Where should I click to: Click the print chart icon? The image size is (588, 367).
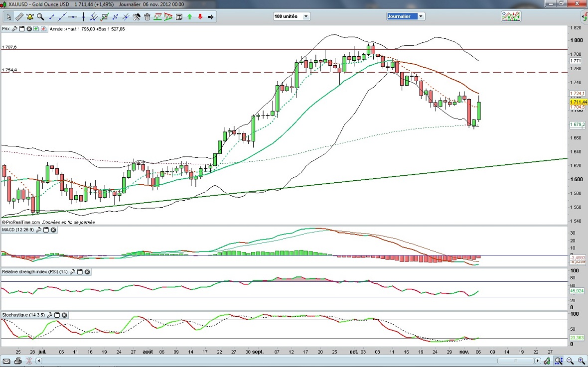[x=18, y=361]
